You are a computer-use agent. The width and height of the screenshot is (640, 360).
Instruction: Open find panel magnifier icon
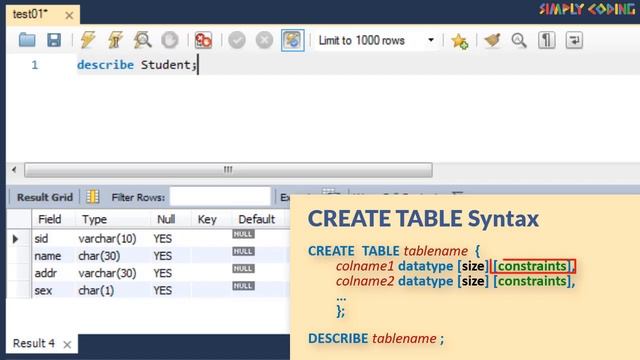point(519,40)
